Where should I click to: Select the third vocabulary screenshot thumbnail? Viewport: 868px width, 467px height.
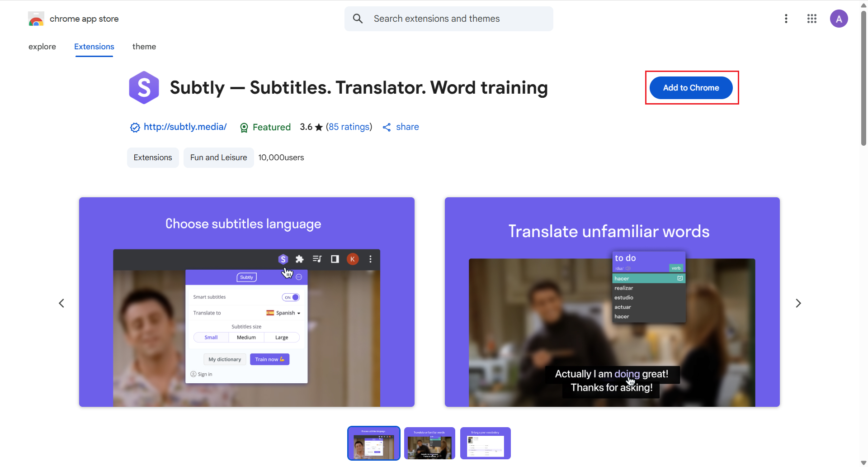pyautogui.click(x=486, y=443)
